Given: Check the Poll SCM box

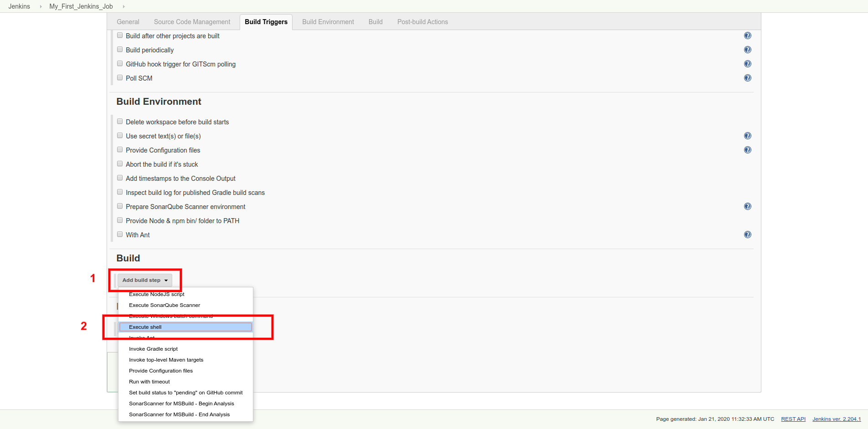Looking at the screenshot, I should tap(120, 77).
